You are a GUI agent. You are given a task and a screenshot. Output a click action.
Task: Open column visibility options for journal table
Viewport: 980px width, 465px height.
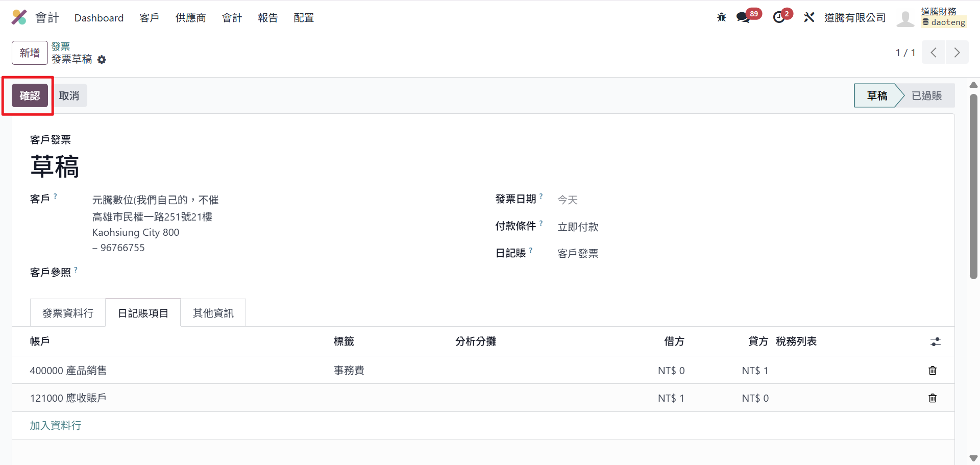(935, 341)
